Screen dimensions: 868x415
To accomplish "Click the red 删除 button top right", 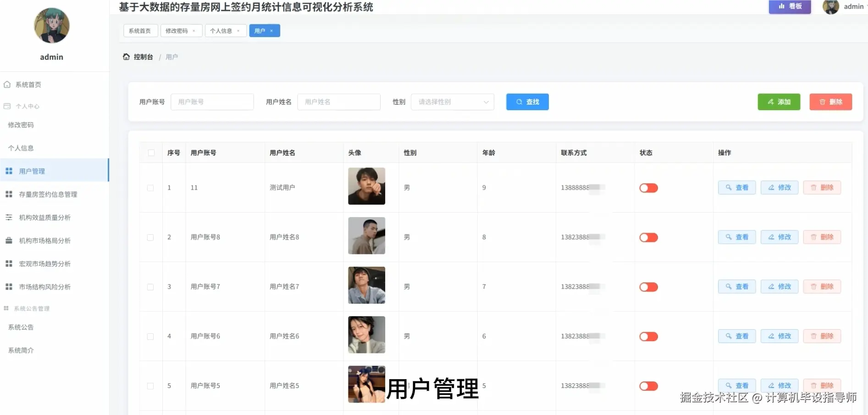I will click(x=830, y=102).
